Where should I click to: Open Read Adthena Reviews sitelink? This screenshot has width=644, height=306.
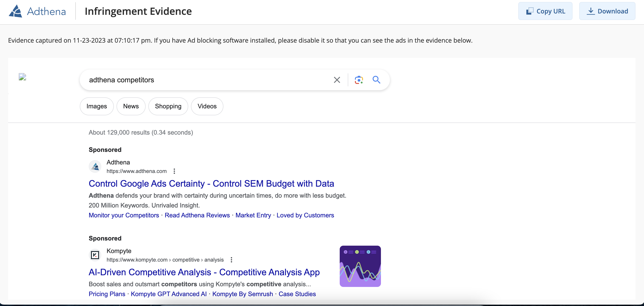197,215
